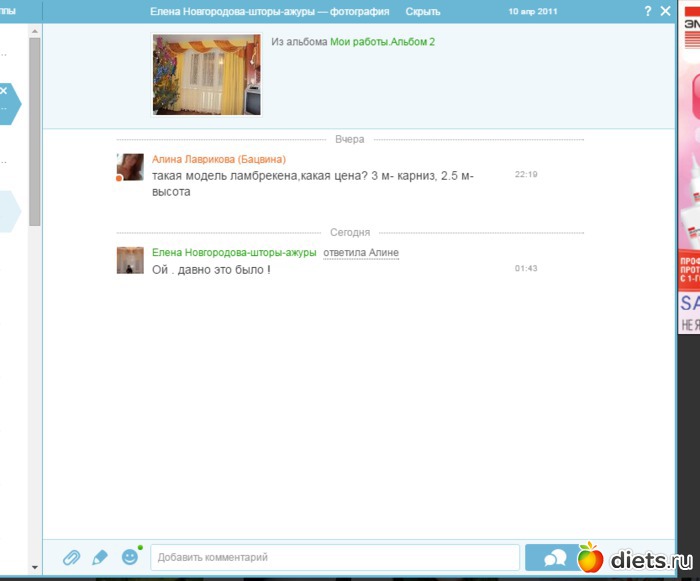The width and height of the screenshot is (700, 581).
Task: Open album link 'Мои работы.Альбом 2'
Action: tap(382, 42)
